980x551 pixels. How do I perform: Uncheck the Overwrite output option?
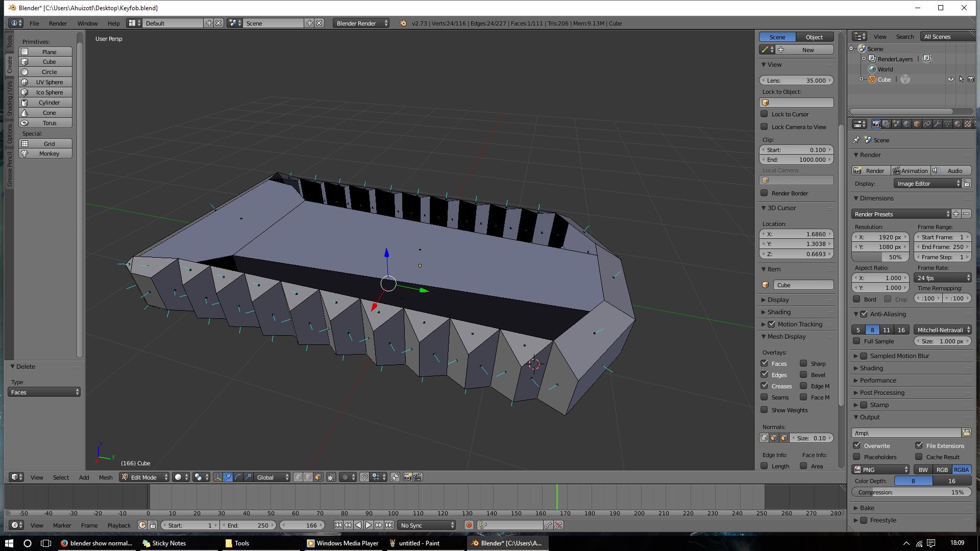point(857,445)
